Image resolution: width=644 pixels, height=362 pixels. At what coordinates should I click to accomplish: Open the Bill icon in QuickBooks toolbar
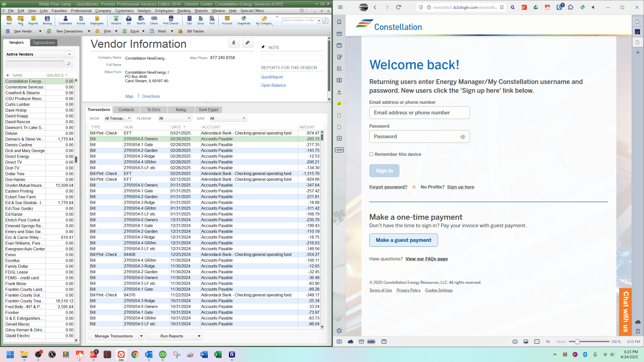(129, 20)
